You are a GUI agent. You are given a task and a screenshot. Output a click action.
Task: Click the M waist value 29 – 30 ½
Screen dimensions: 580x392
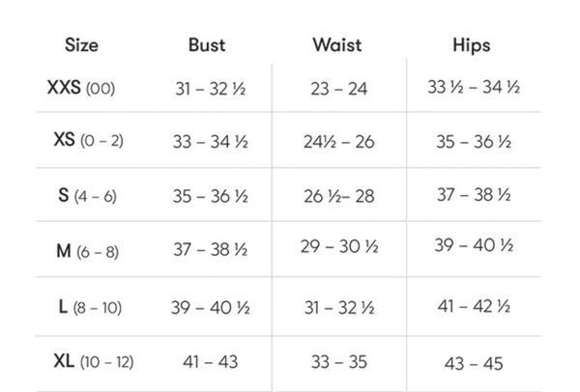coord(338,246)
